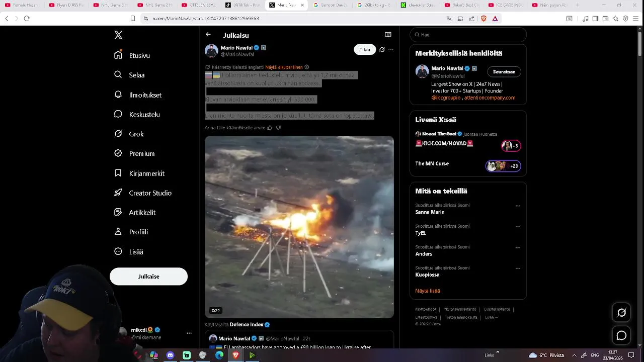Viewport: 644px width, 362px height.
Task: Open Ilmoitukset notifications
Action: 138,95
